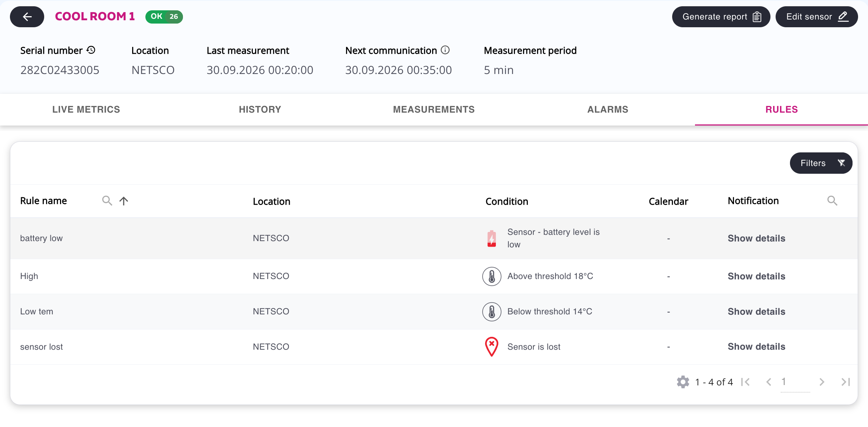This screenshot has width=868, height=427.
Task: Show details for battery low rule
Action: [756, 238]
